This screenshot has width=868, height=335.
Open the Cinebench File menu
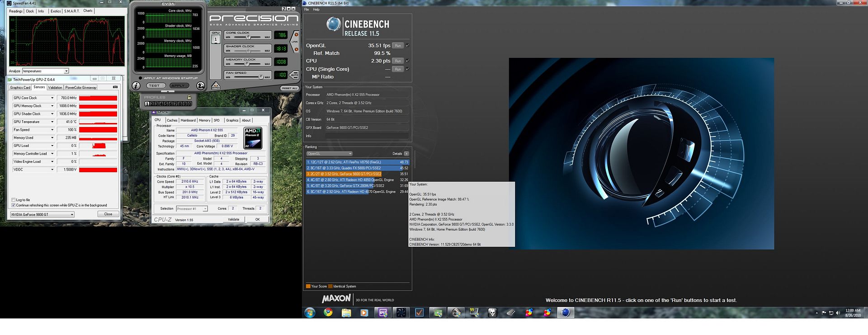(x=307, y=9)
